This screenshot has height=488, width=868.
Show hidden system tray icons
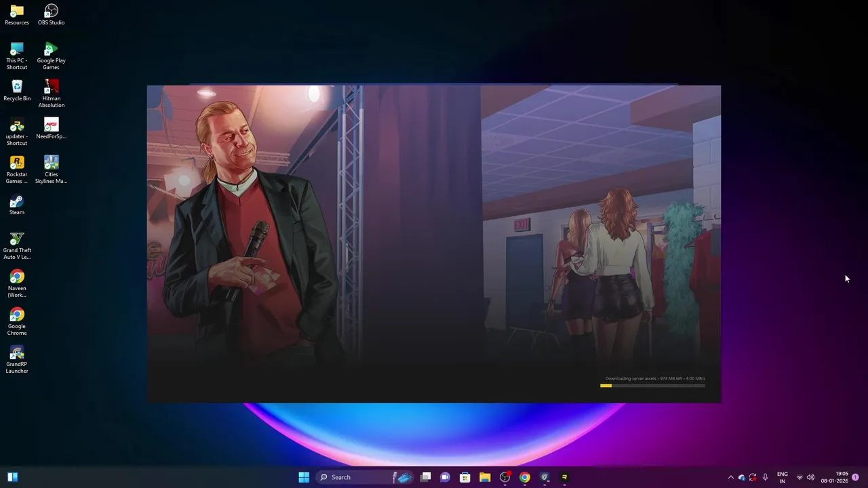pyautogui.click(x=730, y=477)
